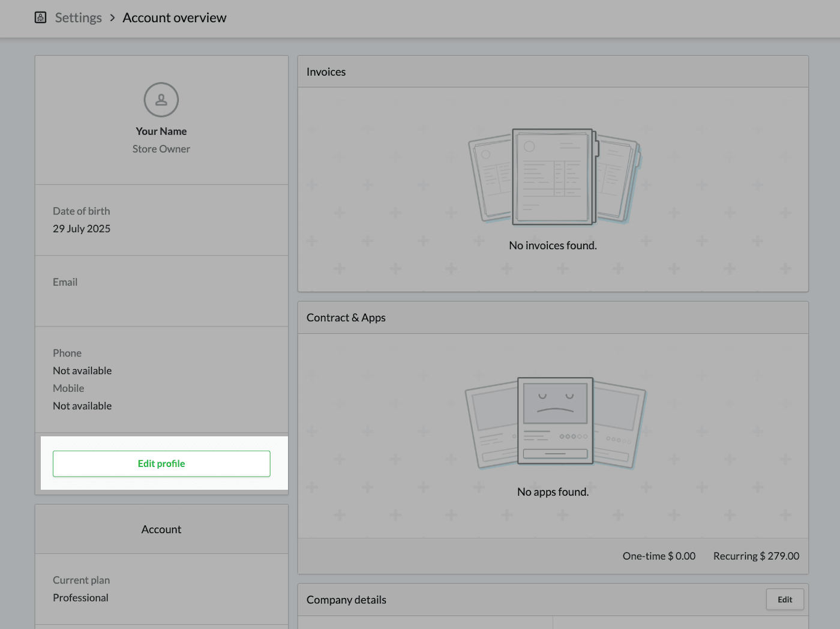Click the breadcrumb chevron after Settings
Image resolution: width=840 pixels, height=629 pixels.
point(112,18)
